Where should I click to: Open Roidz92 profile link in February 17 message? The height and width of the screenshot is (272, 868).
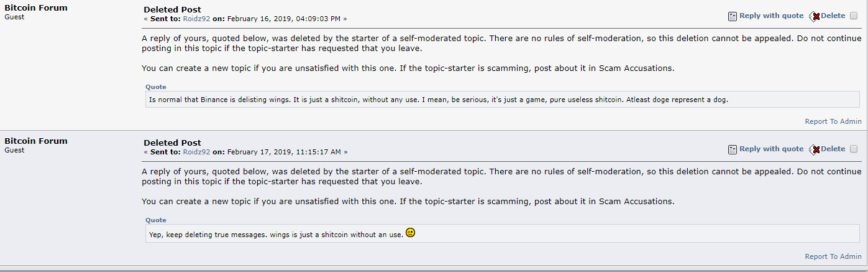196,152
